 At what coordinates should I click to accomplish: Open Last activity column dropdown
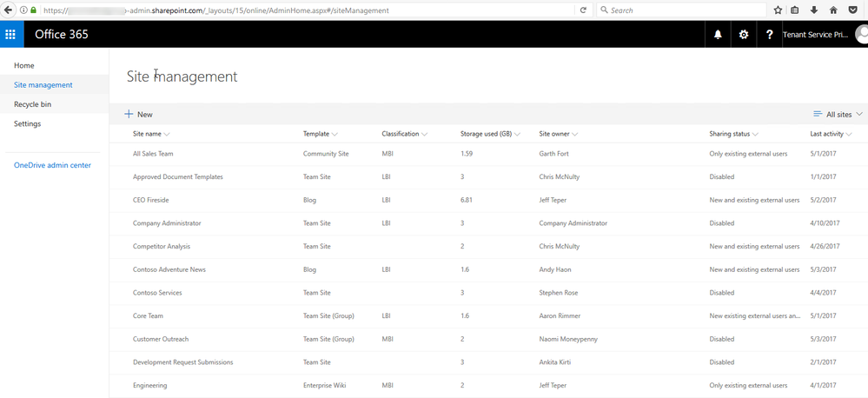pyautogui.click(x=849, y=134)
